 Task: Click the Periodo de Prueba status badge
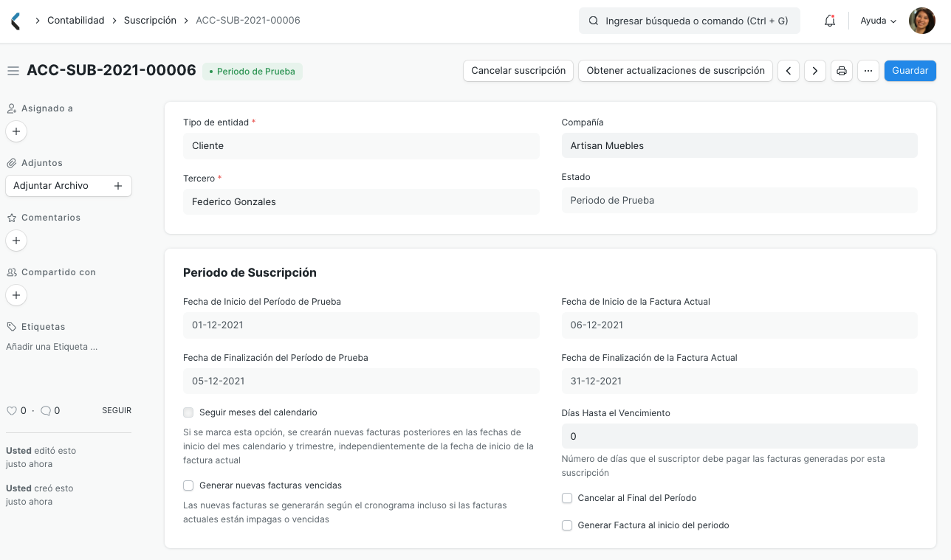coord(253,72)
